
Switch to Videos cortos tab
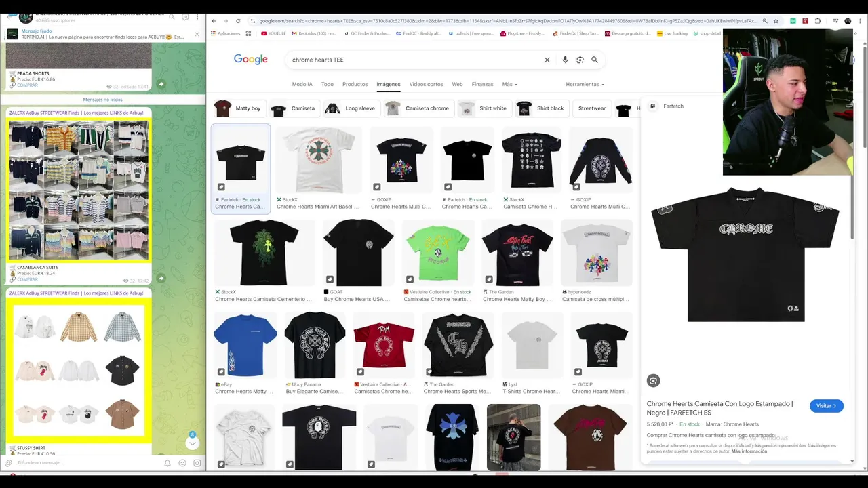[x=426, y=84]
